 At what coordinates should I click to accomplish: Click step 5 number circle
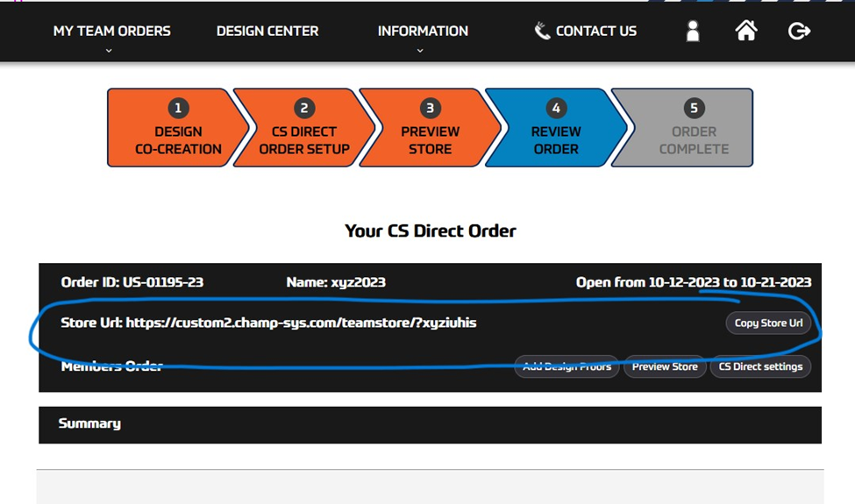[x=695, y=108]
